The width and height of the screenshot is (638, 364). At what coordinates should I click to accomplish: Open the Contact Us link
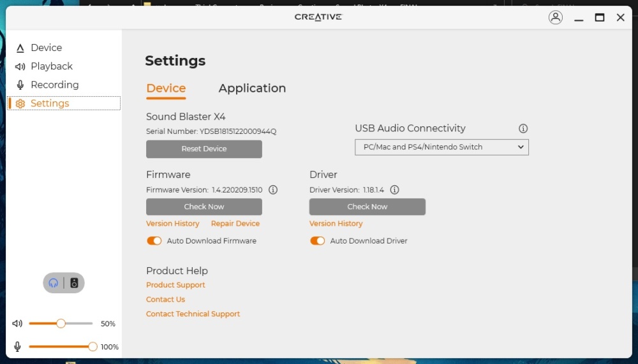165,300
